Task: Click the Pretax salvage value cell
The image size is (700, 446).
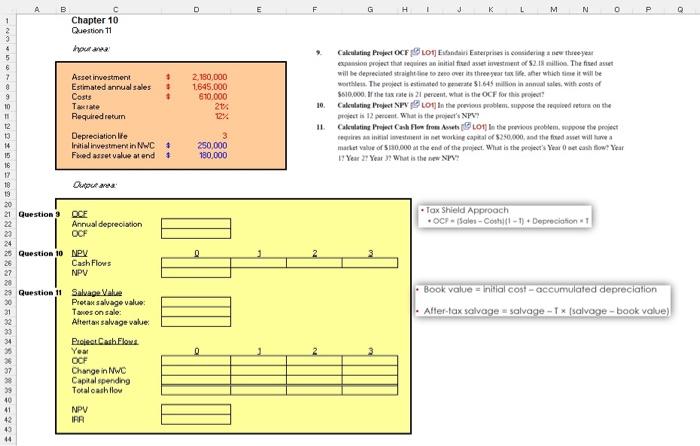Action: (196, 302)
